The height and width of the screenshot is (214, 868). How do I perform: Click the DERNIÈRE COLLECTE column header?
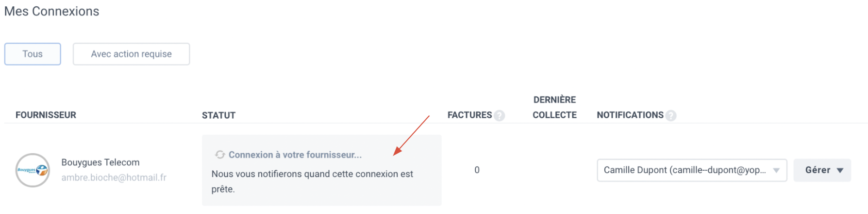(x=554, y=107)
